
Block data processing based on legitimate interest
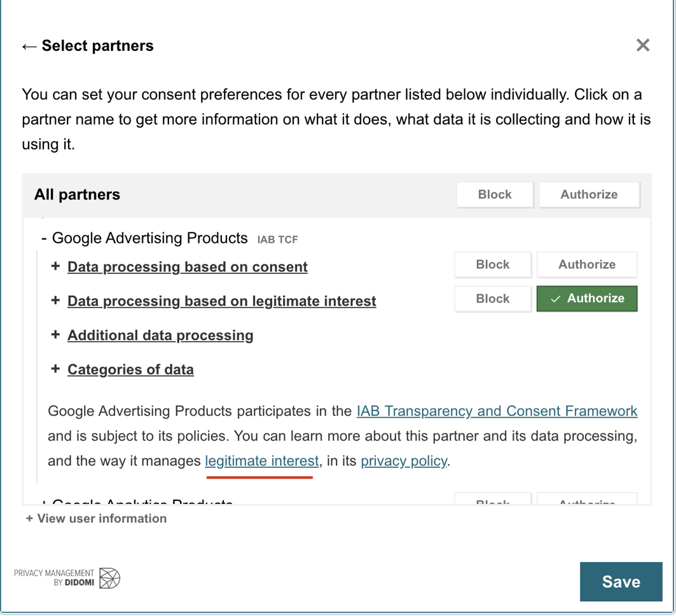492,299
